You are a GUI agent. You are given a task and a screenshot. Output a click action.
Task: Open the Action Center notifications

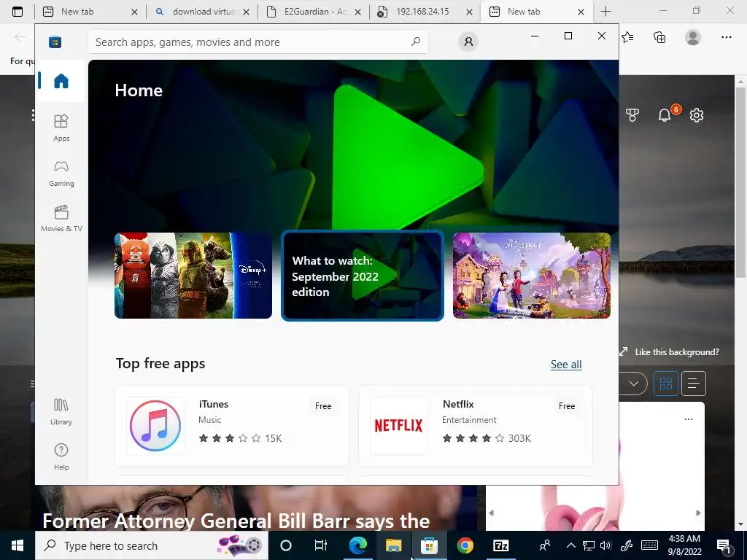[724, 545]
